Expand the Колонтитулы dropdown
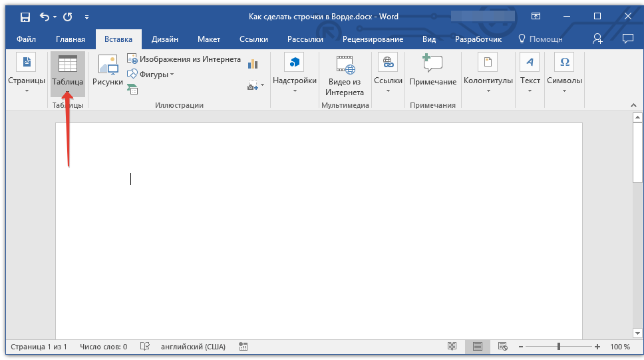 pos(488,73)
